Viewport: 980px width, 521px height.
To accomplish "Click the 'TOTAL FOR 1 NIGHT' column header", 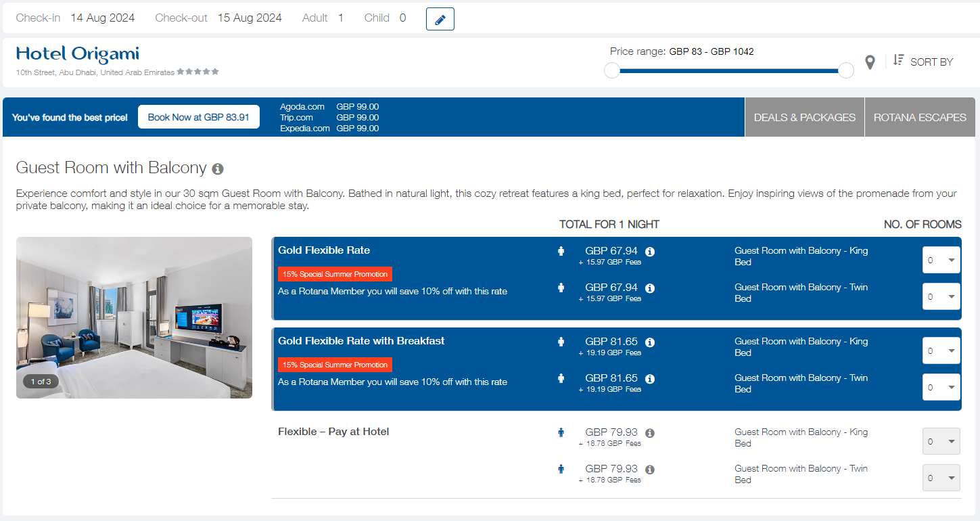I will [x=609, y=225].
